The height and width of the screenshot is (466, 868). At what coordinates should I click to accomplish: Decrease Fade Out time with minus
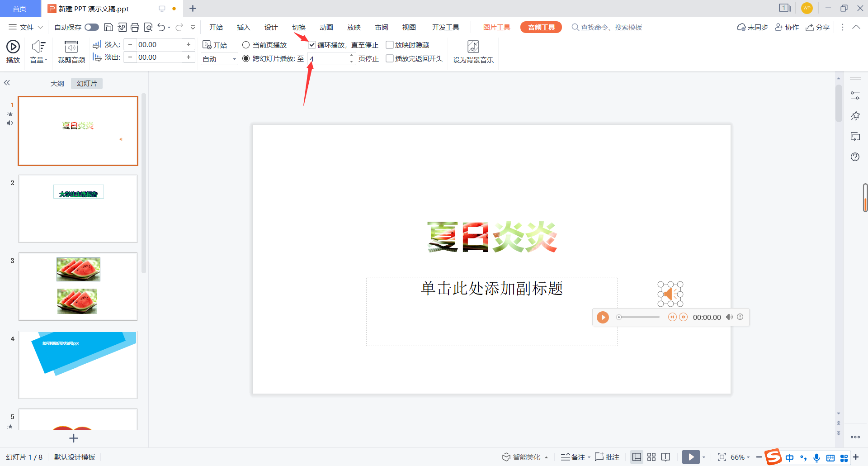point(130,57)
